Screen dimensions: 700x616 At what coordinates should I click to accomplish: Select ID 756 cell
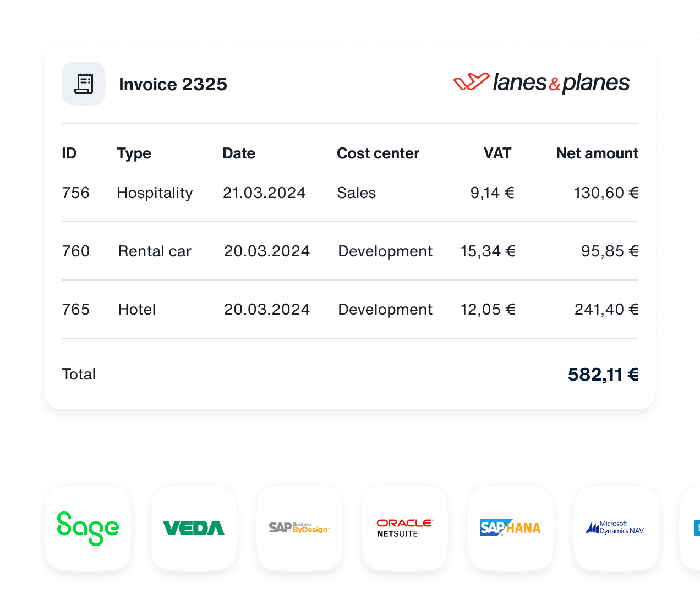[76, 193]
